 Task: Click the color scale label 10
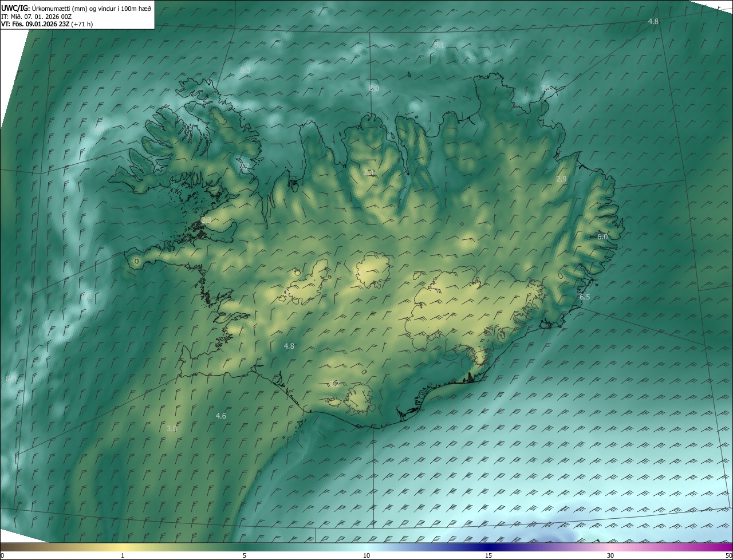pos(366,556)
